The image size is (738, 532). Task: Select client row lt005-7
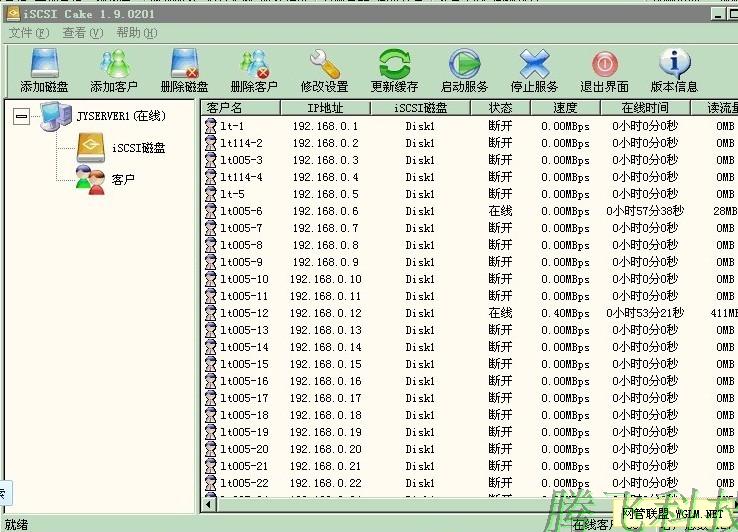pyautogui.click(x=471, y=228)
